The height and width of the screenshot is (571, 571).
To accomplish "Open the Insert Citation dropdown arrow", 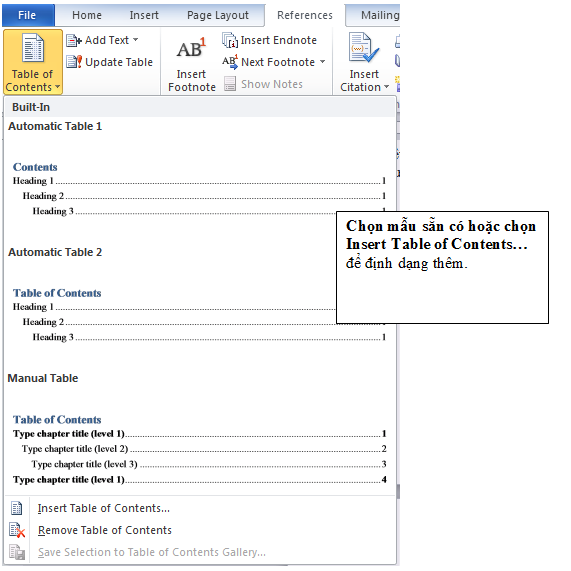I will (x=386, y=87).
